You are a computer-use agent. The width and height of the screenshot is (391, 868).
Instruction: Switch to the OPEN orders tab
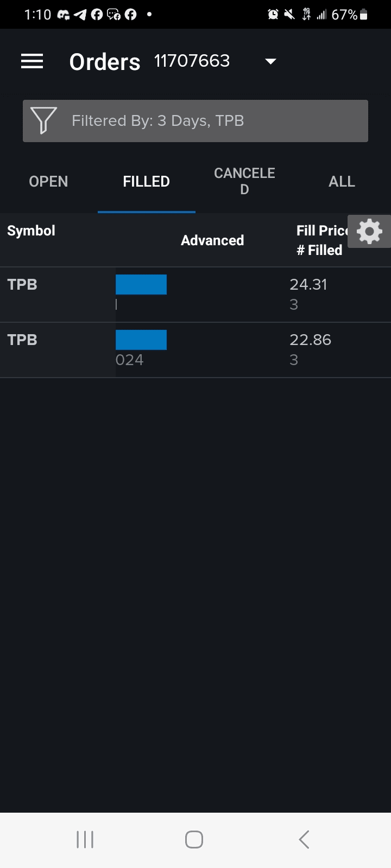tap(48, 182)
